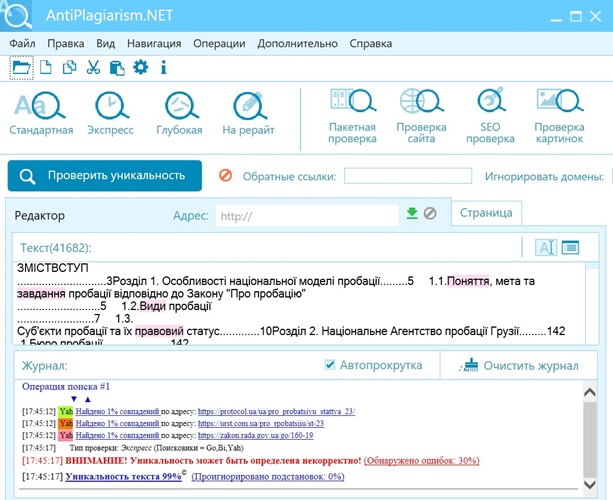The height and width of the screenshot is (500, 613).
Task: Switch to the Страница tab
Action: (486, 213)
